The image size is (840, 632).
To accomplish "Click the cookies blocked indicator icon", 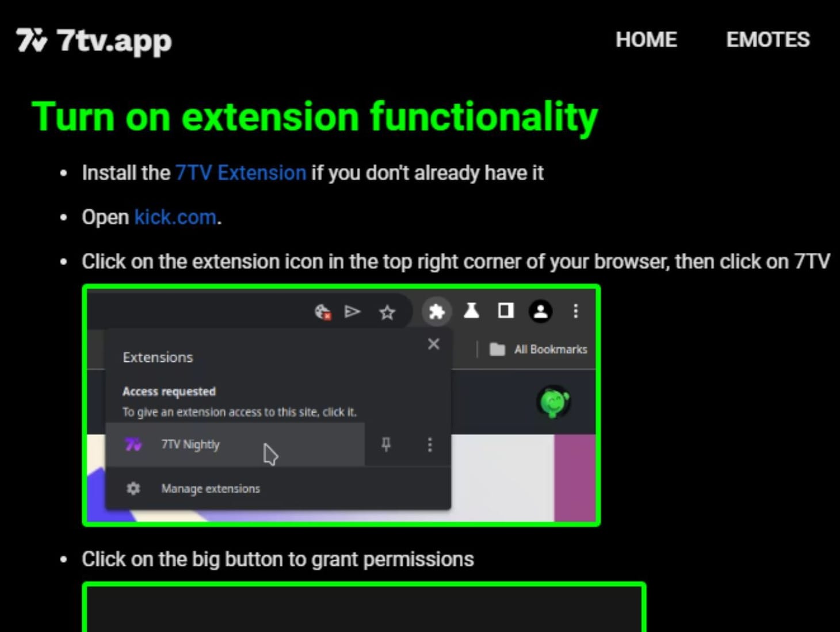I will (323, 312).
